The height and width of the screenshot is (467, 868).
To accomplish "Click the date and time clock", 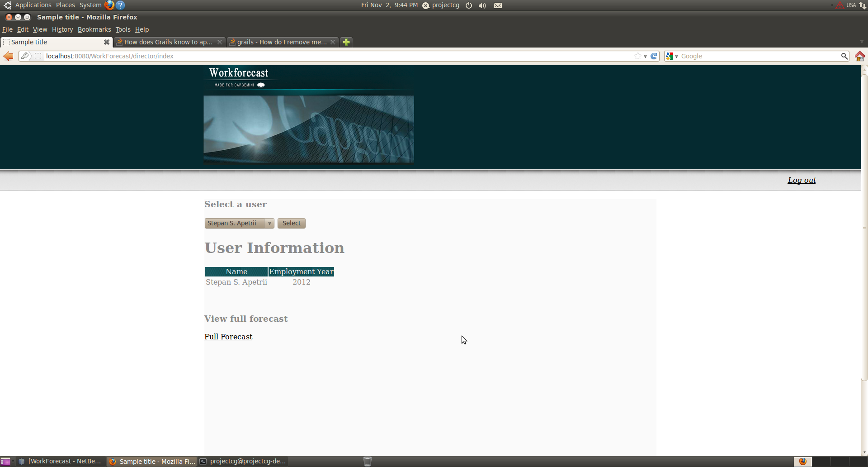I will (389, 5).
